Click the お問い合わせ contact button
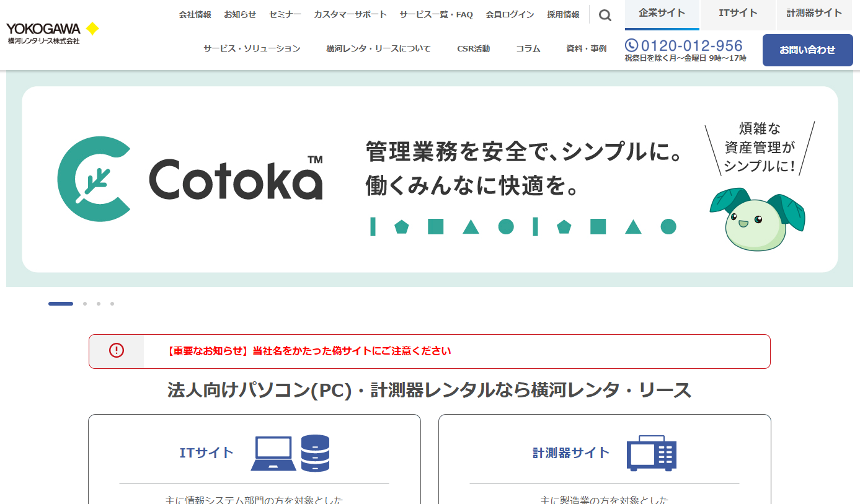860x504 pixels. click(807, 50)
